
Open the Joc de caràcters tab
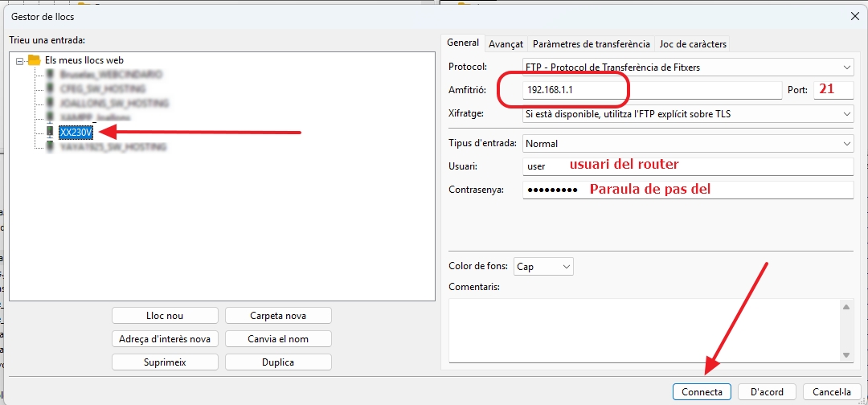[x=693, y=43]
